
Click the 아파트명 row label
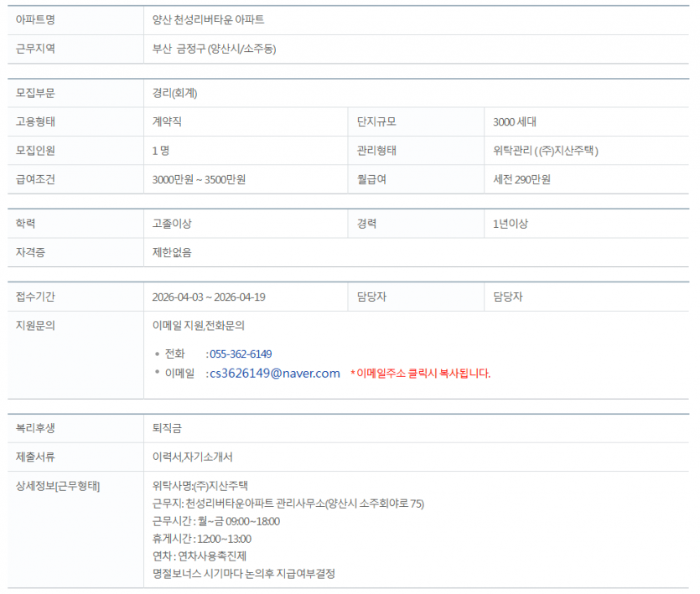click(x=35, y=19)
